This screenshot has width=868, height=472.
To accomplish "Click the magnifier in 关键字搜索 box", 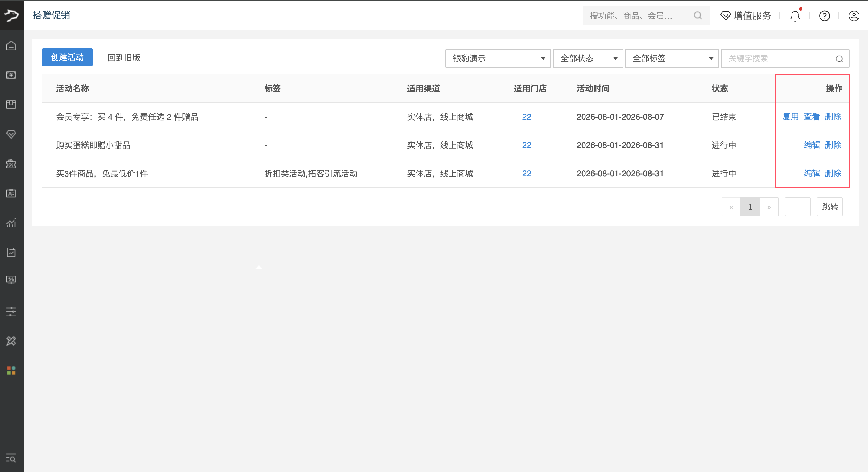I will [x=839, y=59].
